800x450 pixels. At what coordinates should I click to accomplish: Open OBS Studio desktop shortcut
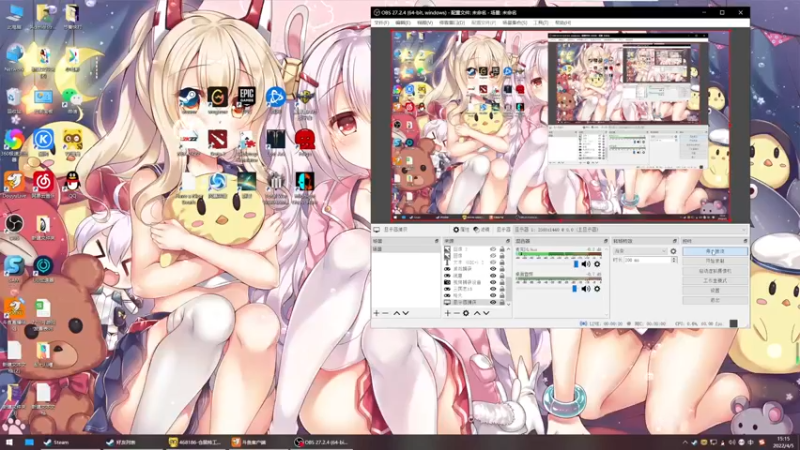tap(14, 227)
